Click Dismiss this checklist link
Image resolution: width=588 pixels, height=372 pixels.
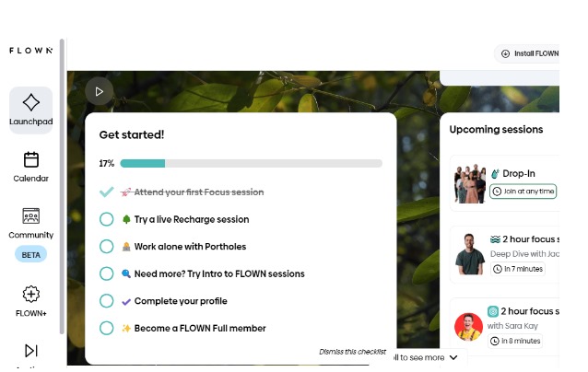click(351, 352)
